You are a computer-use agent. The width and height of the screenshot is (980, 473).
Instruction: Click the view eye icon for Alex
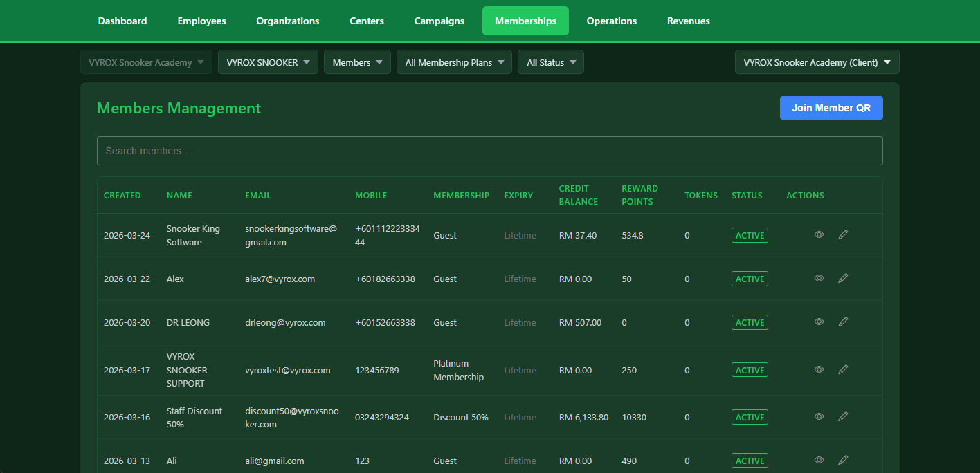pyautogui.click(x=819, y=278)
